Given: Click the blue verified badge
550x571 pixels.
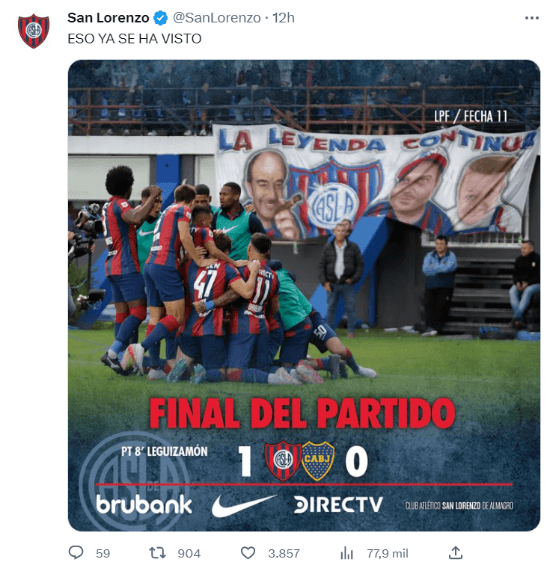Looking at the screenshot, I should tap(160, 18).
